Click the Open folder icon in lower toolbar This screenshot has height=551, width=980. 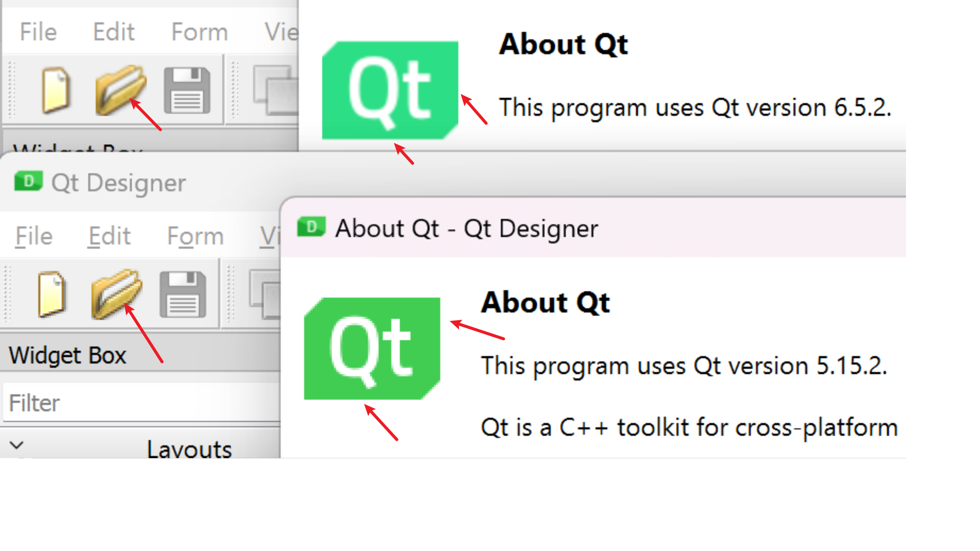116,295
